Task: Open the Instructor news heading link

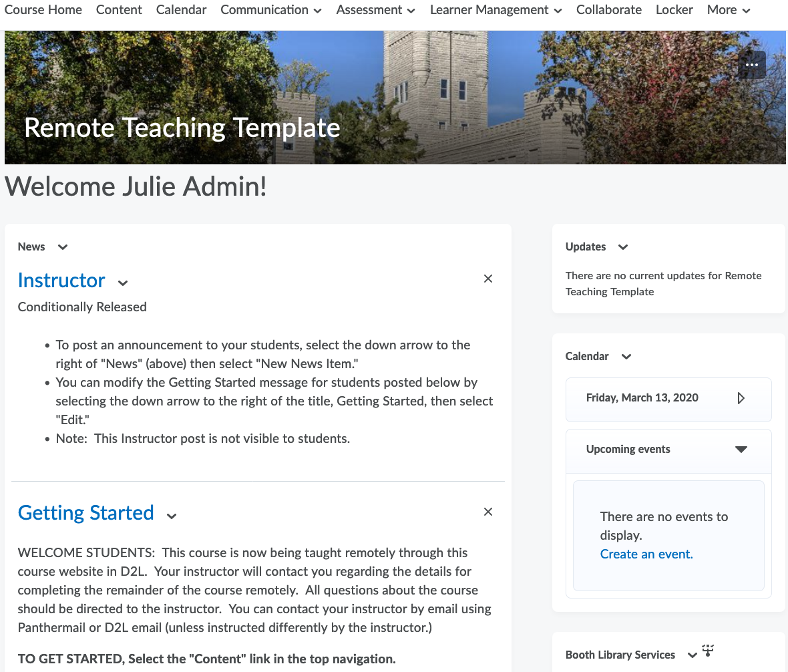Action: coord(61,281)
